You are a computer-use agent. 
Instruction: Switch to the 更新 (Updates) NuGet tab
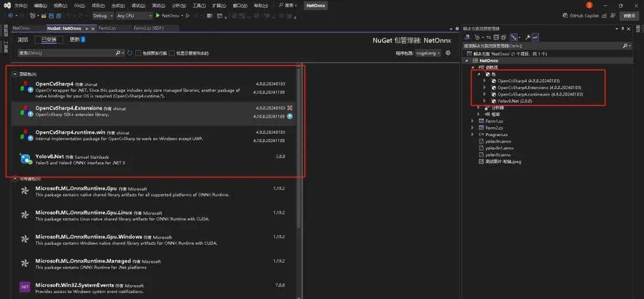(77, 39)
